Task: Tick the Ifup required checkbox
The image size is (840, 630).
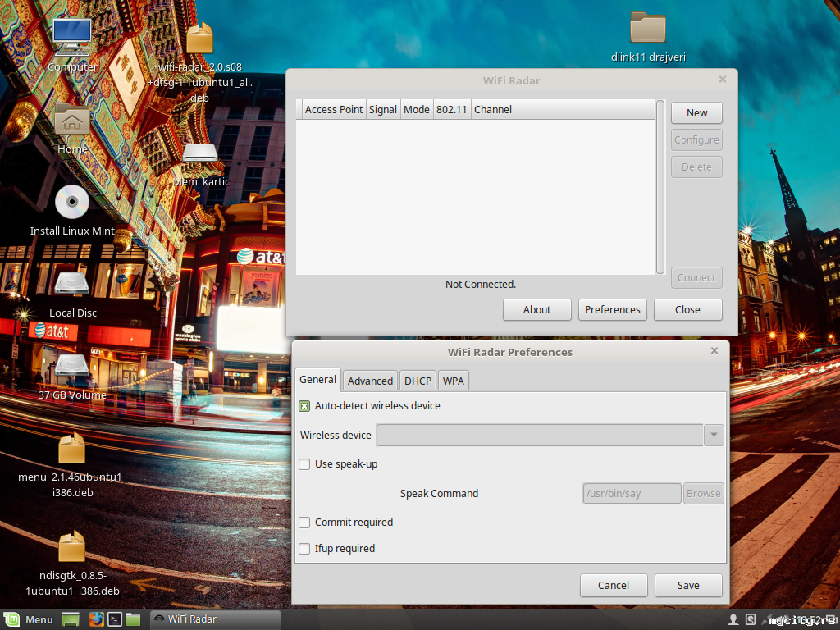Action: point(304,549)
